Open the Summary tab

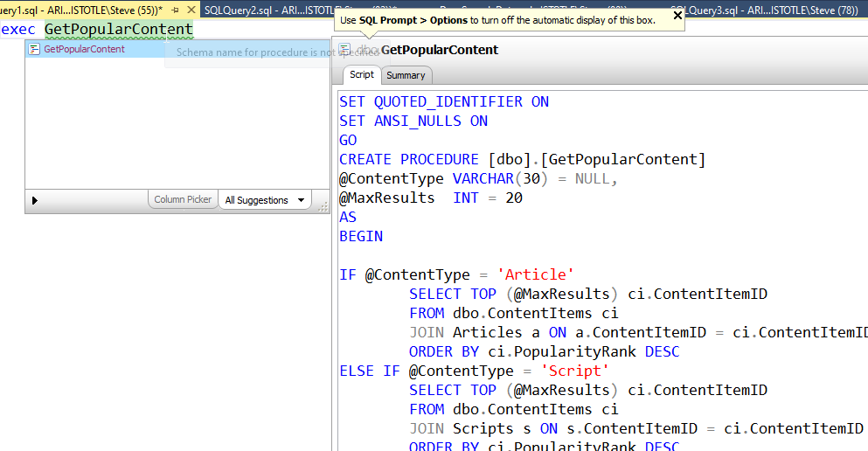406,75
